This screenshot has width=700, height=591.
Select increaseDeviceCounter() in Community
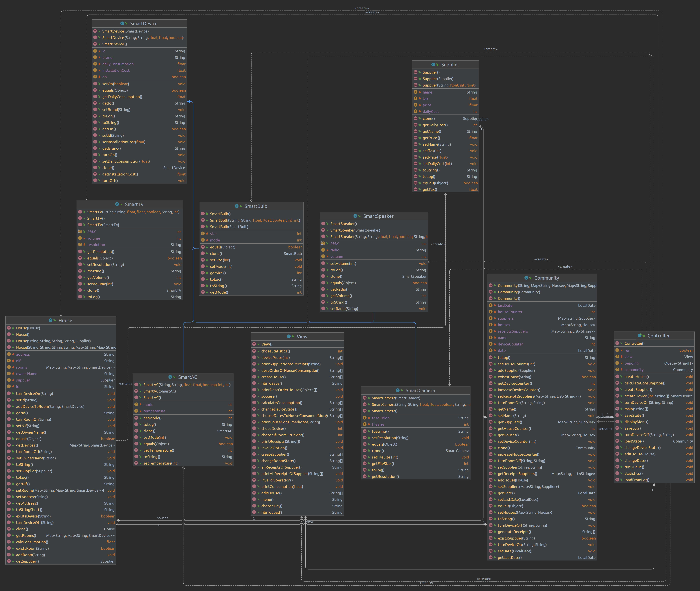pyautogui.click(x=519, y=390)
